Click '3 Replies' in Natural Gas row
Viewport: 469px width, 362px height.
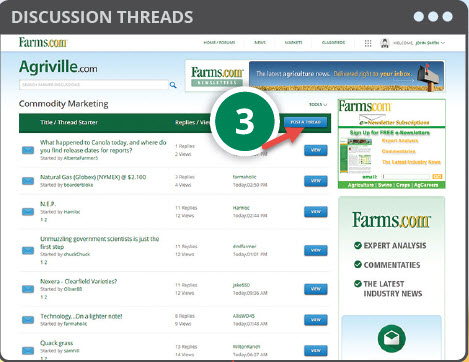(x=185, y=177)
